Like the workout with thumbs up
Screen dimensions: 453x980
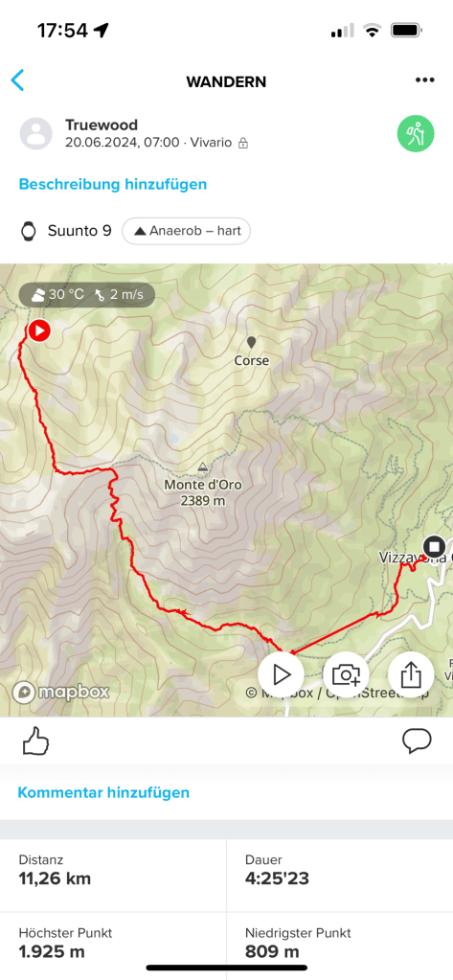tap(35, 741)
